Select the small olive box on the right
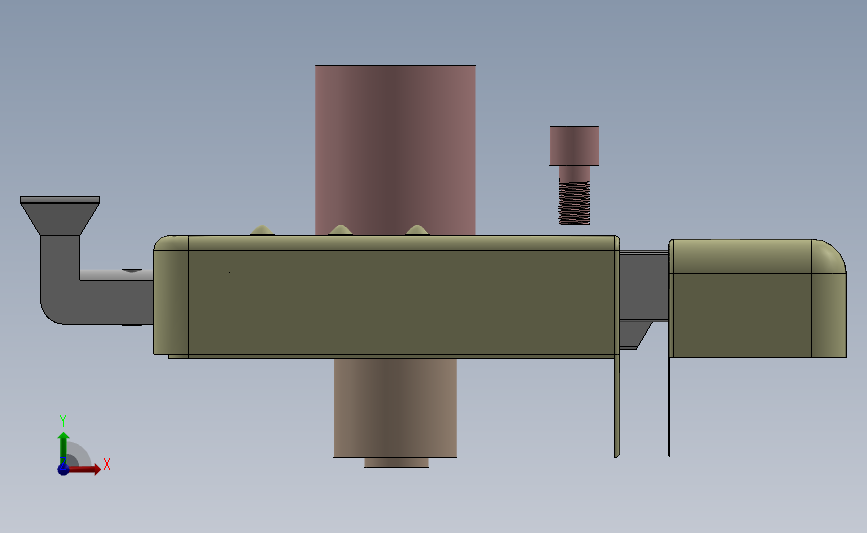The image size is (867, 533). [758, 299]
